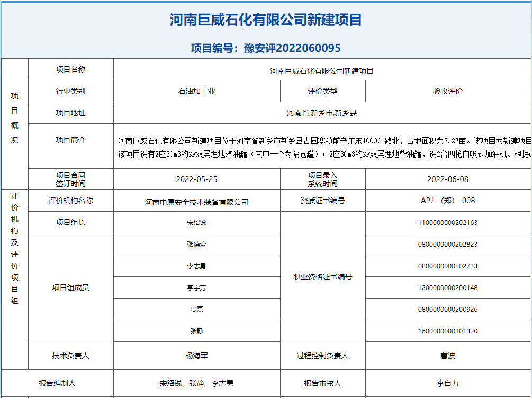Screen dimensions: 532x398
Task: Select member 李宇芳
Action: (x=197, y=288)
